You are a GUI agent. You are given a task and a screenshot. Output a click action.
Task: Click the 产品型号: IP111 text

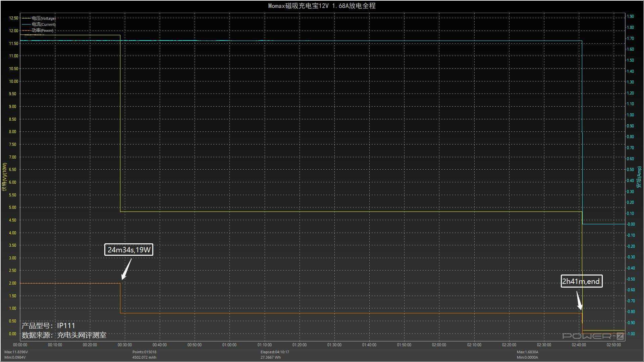pyautogui.click(x=49, y=325)
